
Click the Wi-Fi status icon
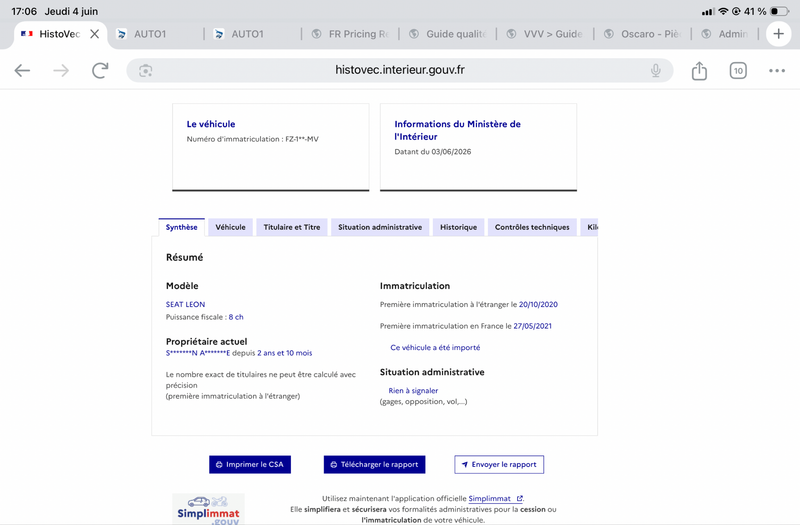click(x=723, y=11)
